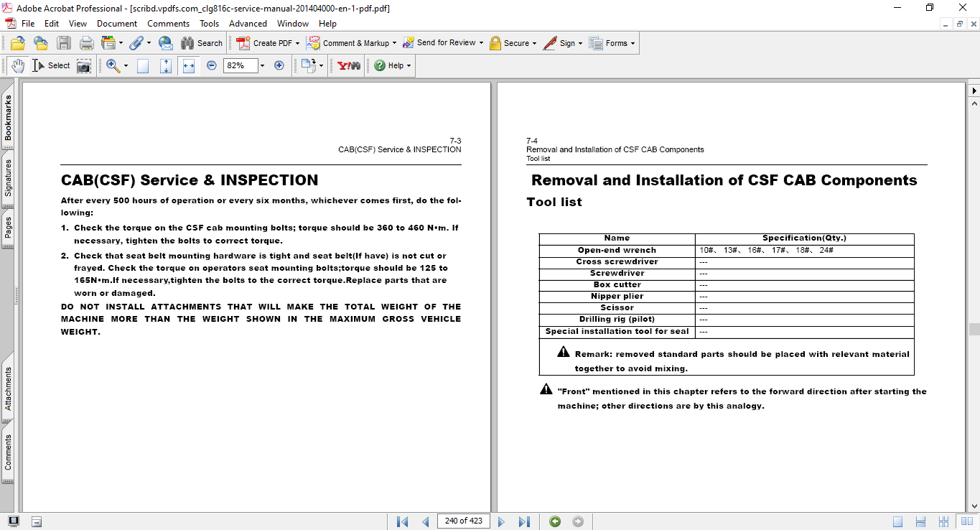
Task: Print the document using printer icon
Action: click(86, 43)
